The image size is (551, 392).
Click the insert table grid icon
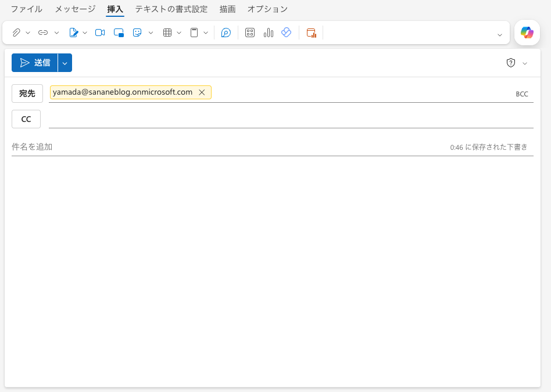coord(167,33)
